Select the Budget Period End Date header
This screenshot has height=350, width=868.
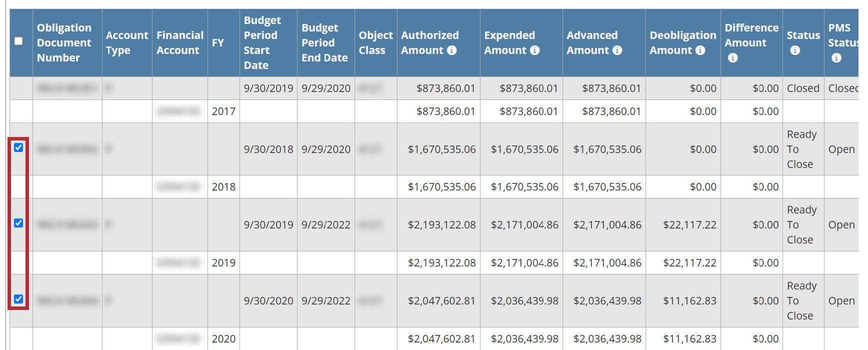[x=324, y=43]
